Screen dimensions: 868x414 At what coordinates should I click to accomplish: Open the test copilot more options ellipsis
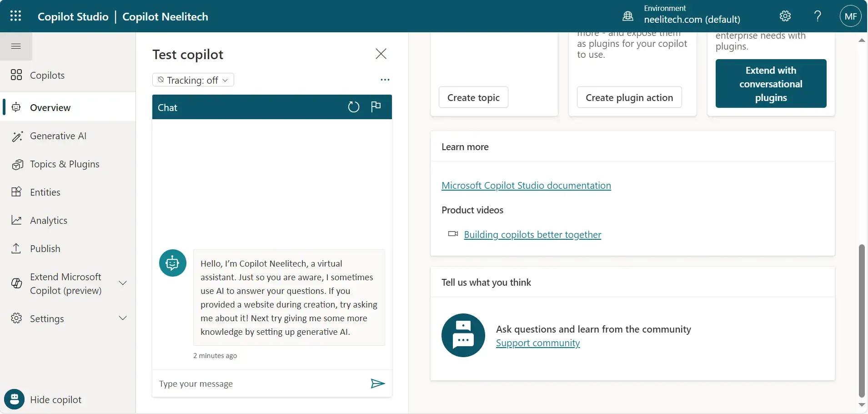click(385, 80)
